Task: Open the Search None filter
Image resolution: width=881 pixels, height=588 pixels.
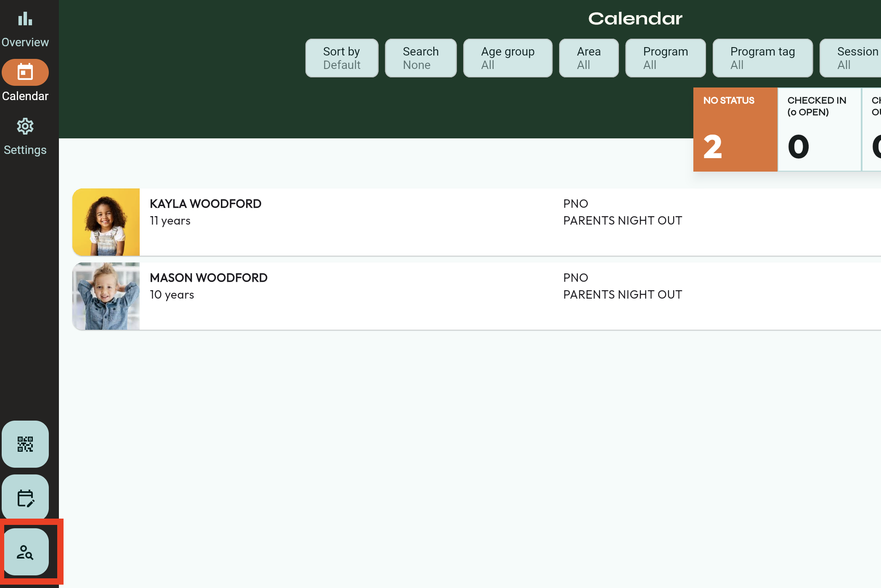Action: click(x=421, y=58)
